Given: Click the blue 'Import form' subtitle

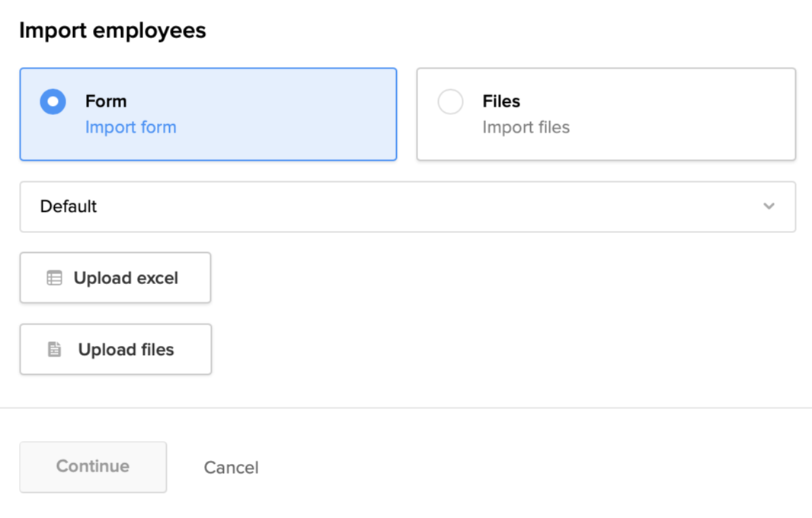Looking at the screenshot, I should [x=130, y=127].
